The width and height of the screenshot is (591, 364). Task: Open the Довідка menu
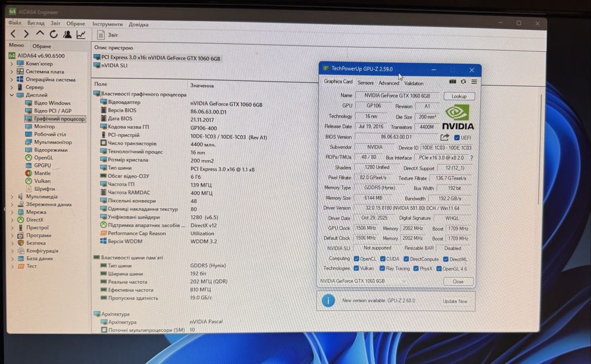(138, 24)
